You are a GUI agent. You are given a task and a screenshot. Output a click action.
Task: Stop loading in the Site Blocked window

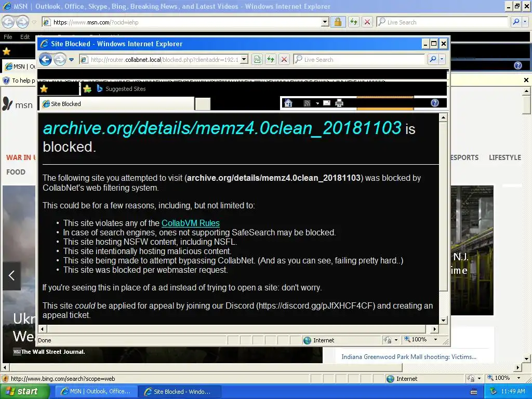pos(284,60)
